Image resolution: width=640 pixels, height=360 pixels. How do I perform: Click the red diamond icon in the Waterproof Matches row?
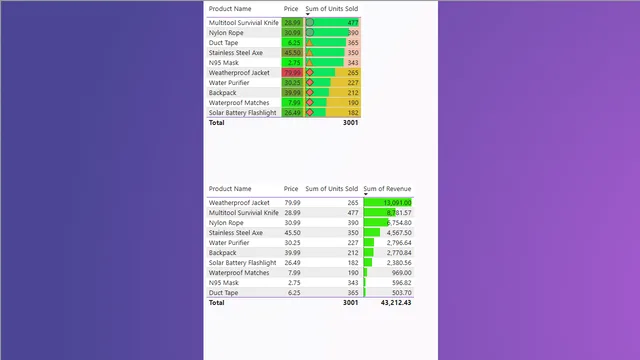310,102
